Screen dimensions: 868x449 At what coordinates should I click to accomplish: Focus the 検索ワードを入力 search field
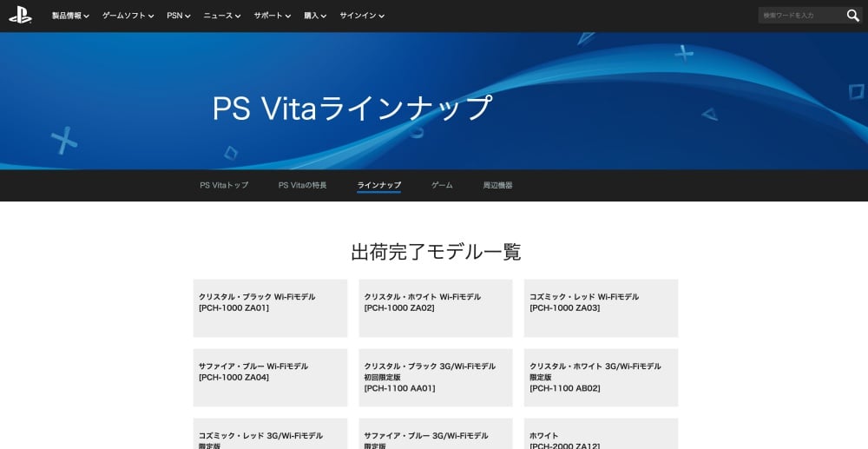799,16
